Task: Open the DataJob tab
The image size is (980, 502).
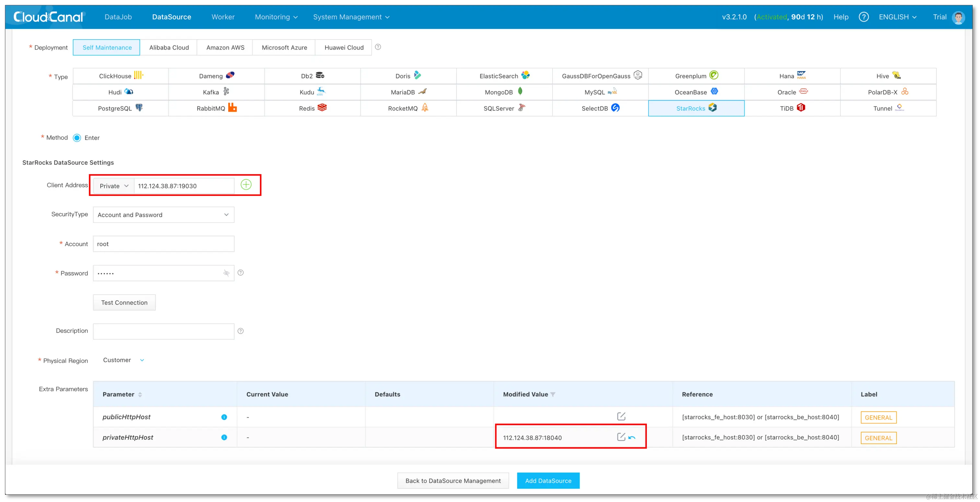Action: 118,17
